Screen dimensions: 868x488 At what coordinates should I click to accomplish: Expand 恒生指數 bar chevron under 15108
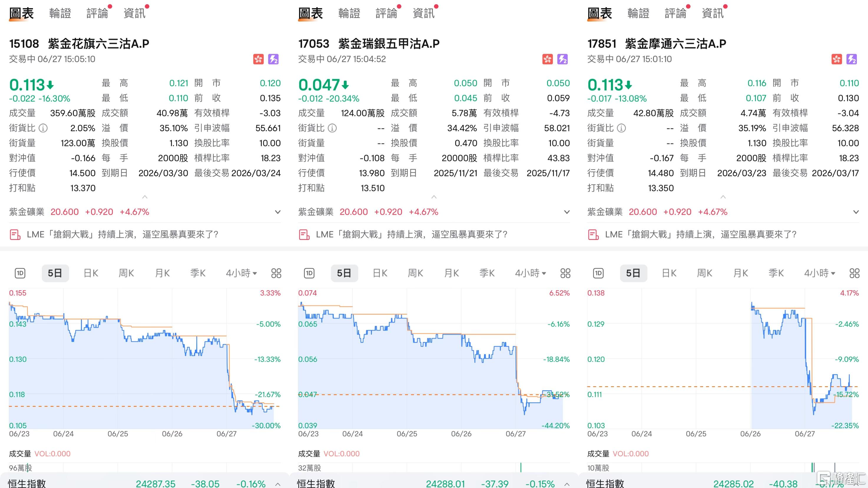click(278, 484)
